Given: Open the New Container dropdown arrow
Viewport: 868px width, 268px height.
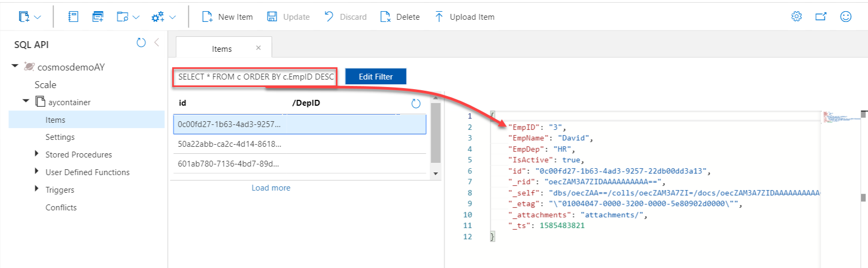Looking at the screenshot, I should 37,18.
